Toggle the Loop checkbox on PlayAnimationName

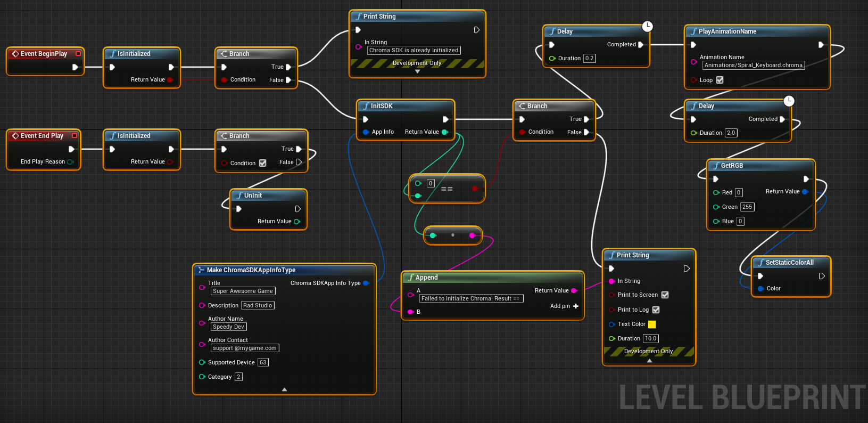point(720,80)
